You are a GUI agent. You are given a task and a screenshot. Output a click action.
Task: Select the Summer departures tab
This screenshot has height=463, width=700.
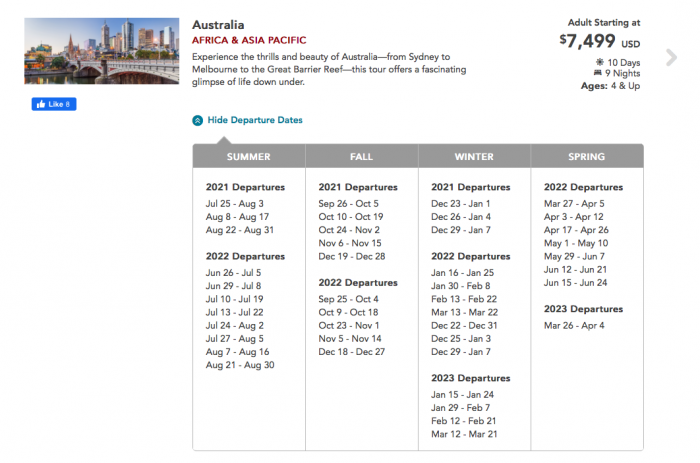coord(249,157)
